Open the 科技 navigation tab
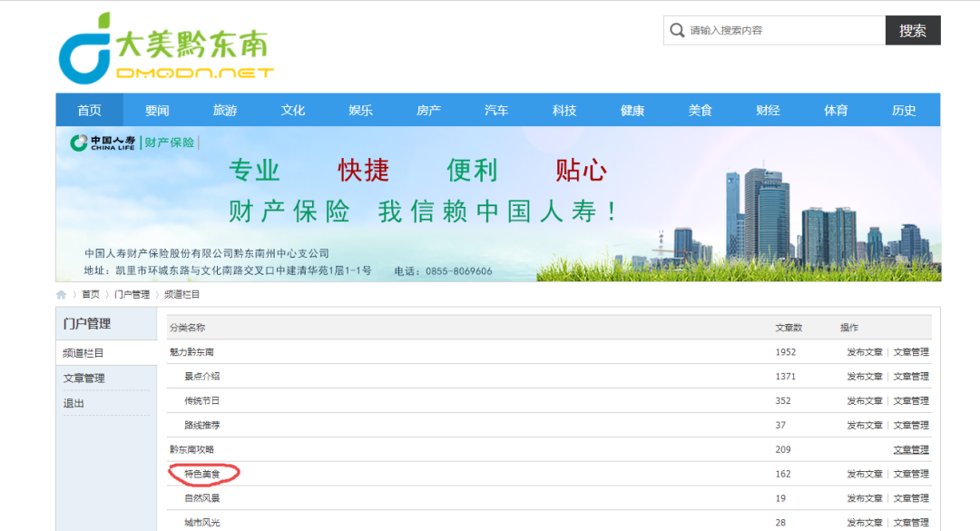 coord(564,110)
